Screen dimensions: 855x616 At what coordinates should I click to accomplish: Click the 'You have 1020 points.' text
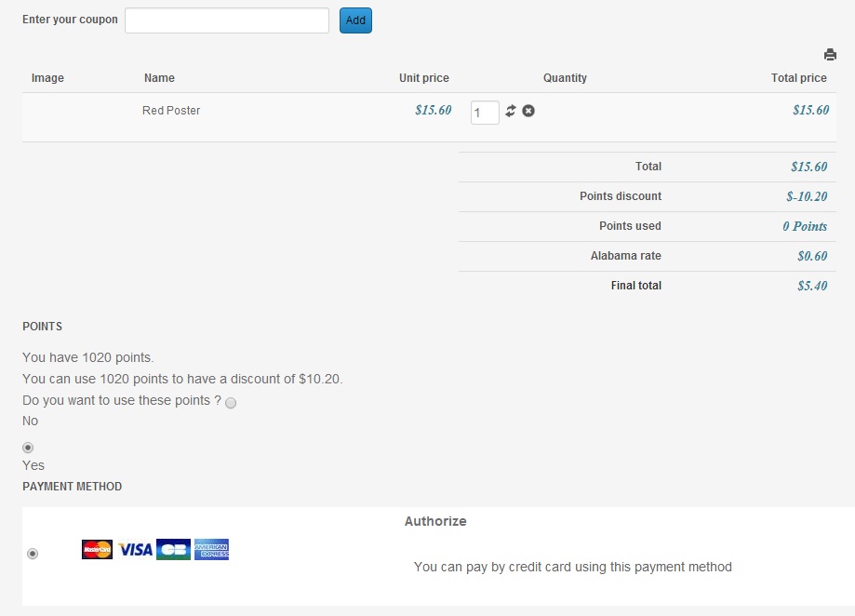88,357
